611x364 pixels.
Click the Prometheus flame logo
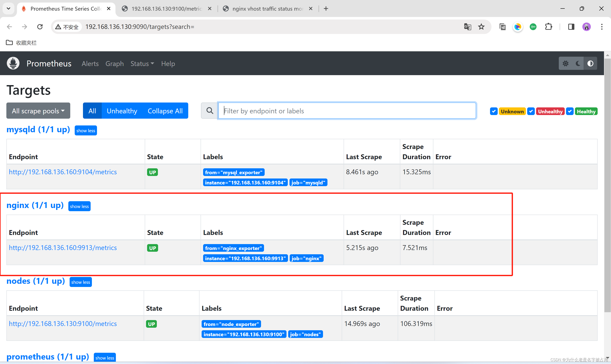pos(13,63)
